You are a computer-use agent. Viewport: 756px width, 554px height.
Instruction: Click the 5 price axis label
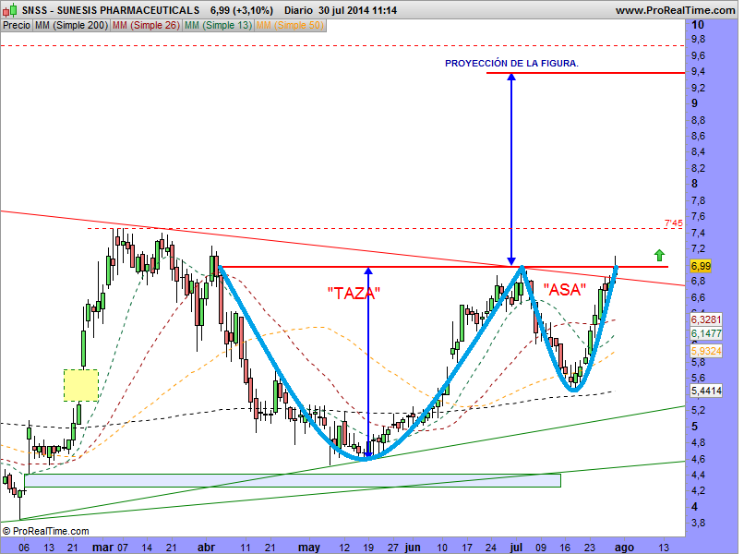[x=694, y=427]
